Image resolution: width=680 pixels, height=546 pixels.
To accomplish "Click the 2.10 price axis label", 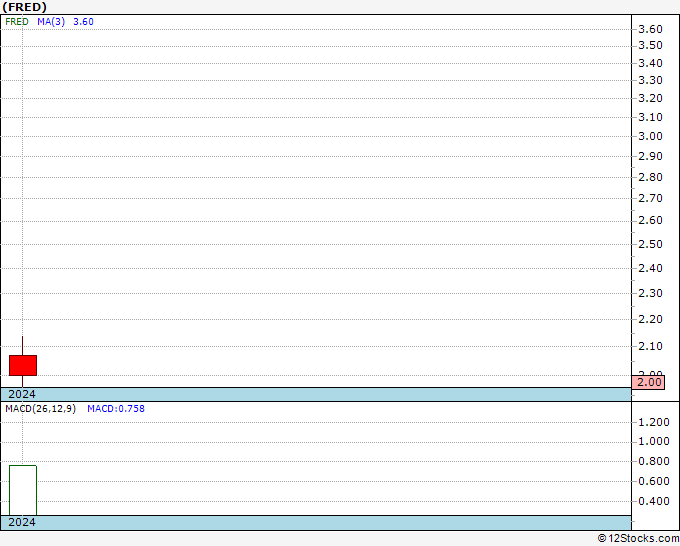I will [x=651, y=346].
